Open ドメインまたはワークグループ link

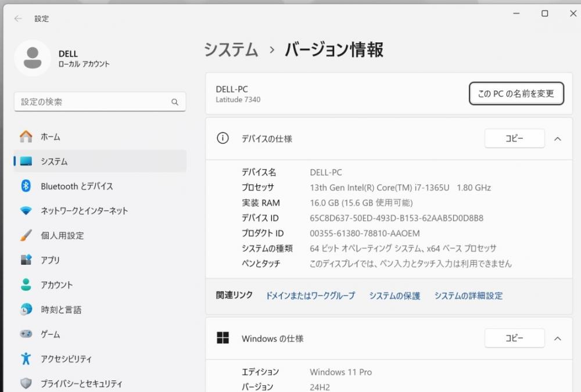pos(310,295)
